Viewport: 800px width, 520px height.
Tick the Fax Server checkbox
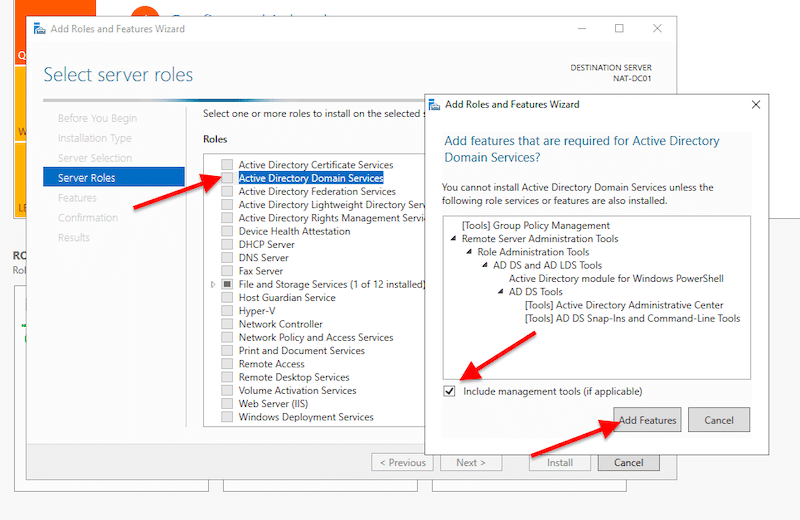227,271
